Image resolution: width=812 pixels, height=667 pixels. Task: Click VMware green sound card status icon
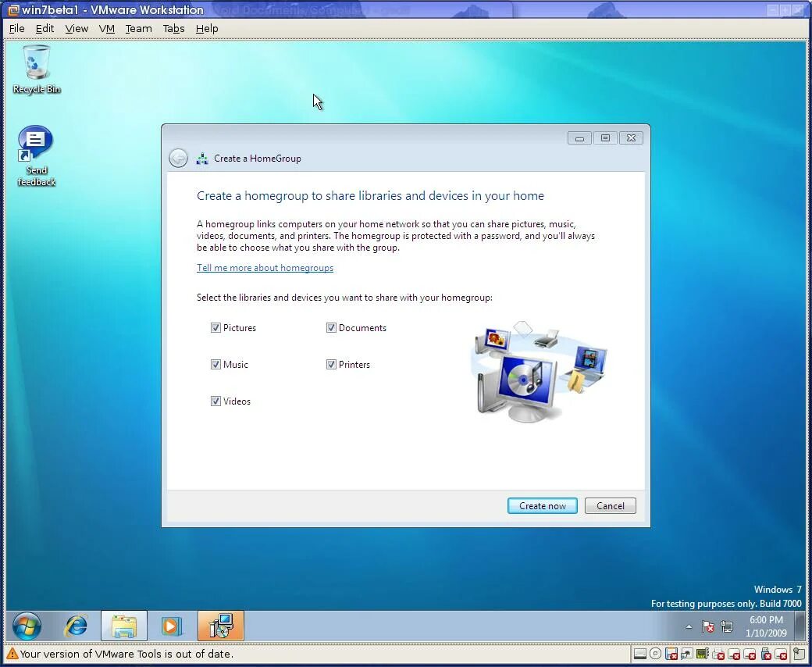tap(702, 654)
